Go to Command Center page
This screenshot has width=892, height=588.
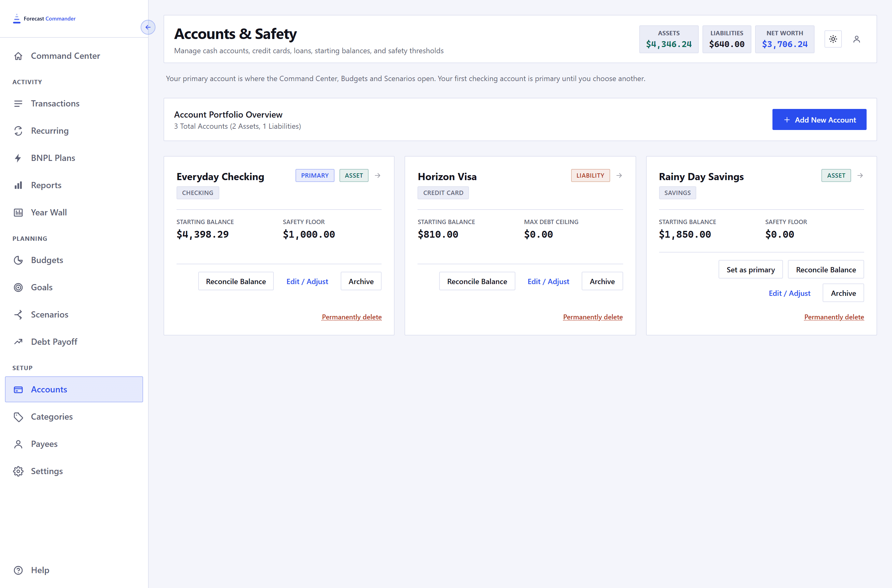point(74,56)
